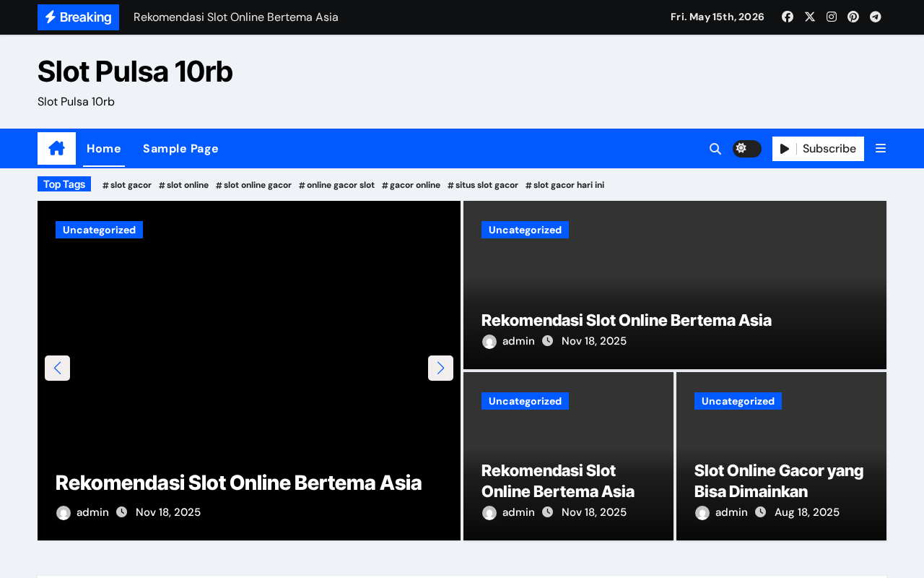924x578 pixels.
Task: Open the Instagram social icon
Action: pyautogui.click(x=832, y=17)
